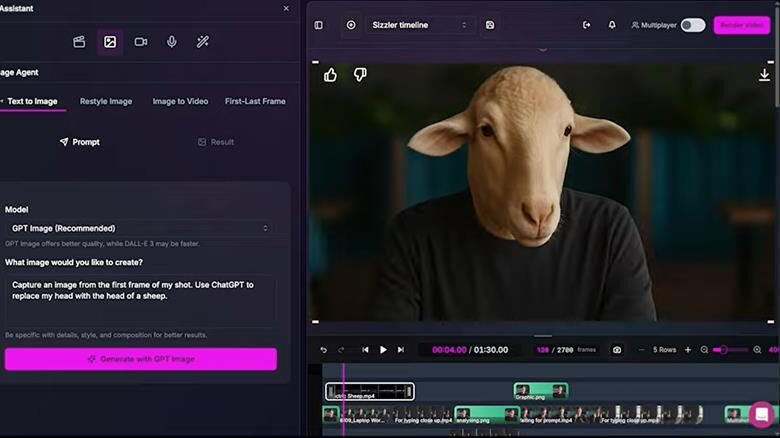This screenshot has height=438, width=780.
Task: Adjust the timeline zoom slider
Action: click(722, 350)
